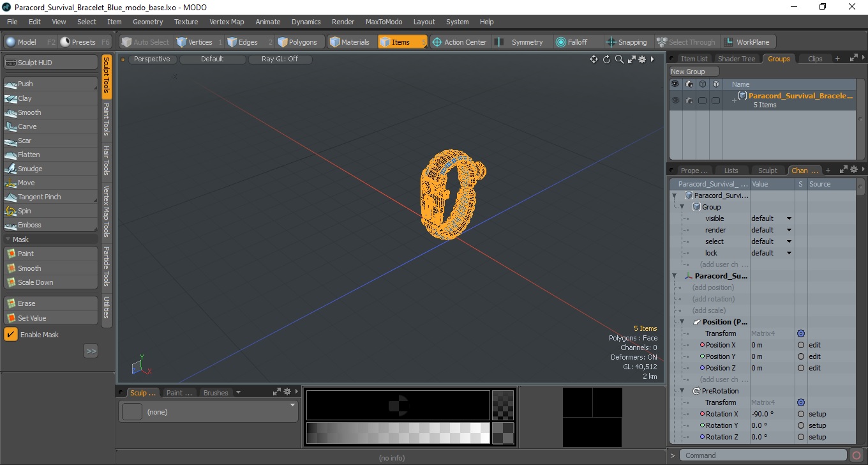Image resolution: width=868 pixels, height=465 pixels.
Task: Open the Action Center menu
Action: coord(460,42)
